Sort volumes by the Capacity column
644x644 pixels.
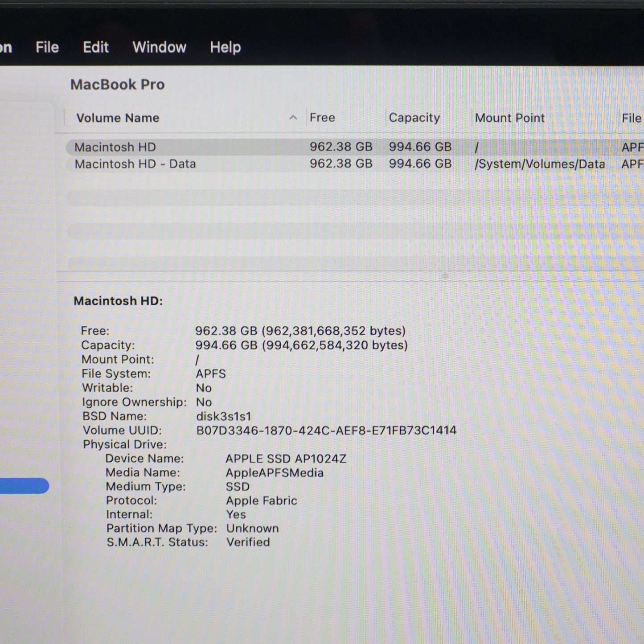click(x=414, y=118)
